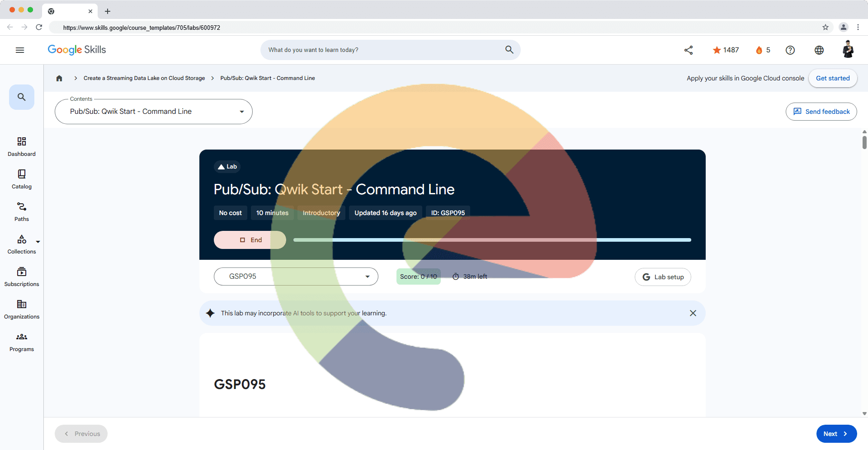The image size is (868, 450).
Task: Click the '38m left' timer
Action: click(x=470, y=277)
